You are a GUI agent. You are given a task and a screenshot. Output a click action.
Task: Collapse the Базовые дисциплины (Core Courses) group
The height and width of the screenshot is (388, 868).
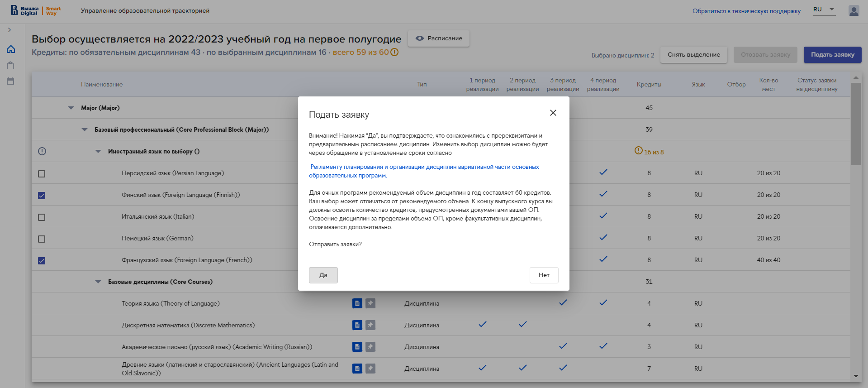tap(98, 282)
